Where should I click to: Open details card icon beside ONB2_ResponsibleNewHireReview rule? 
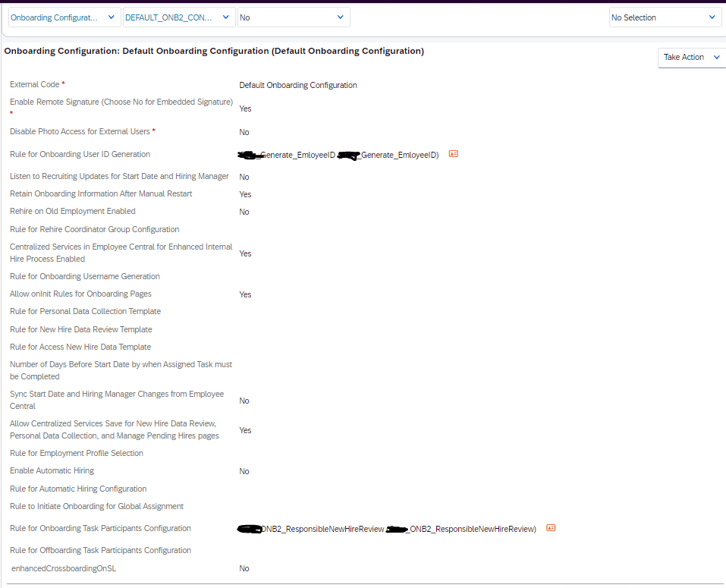click(551, 528)
